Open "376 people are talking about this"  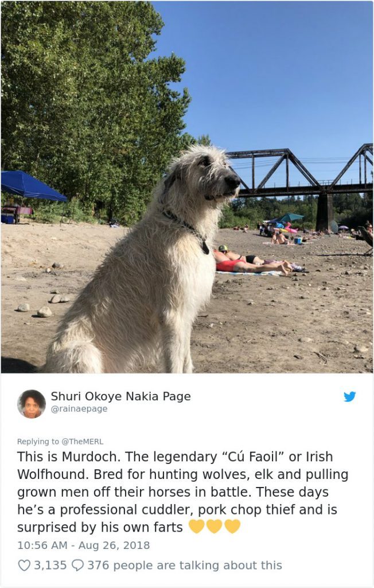[185, 565]
